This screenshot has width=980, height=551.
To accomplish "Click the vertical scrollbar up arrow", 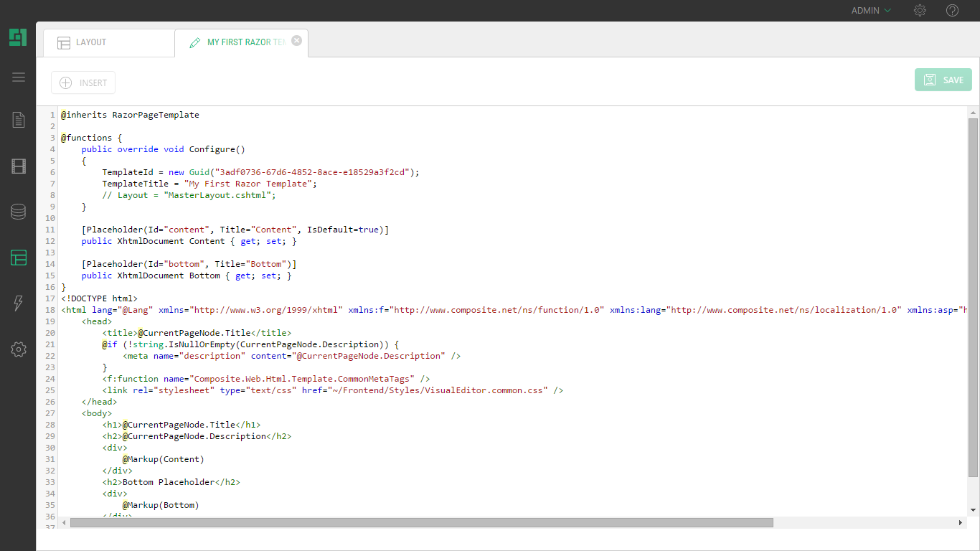I will [973, 113].
